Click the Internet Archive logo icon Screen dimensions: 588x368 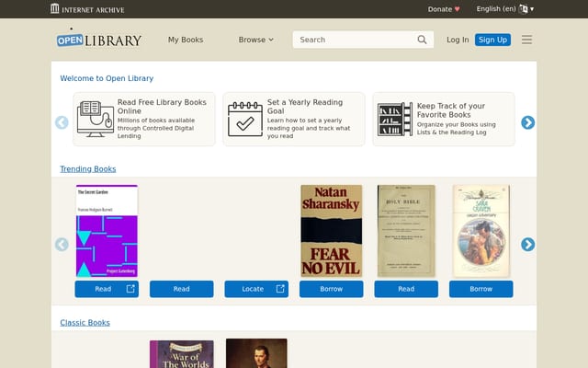[x=55, y=8]
